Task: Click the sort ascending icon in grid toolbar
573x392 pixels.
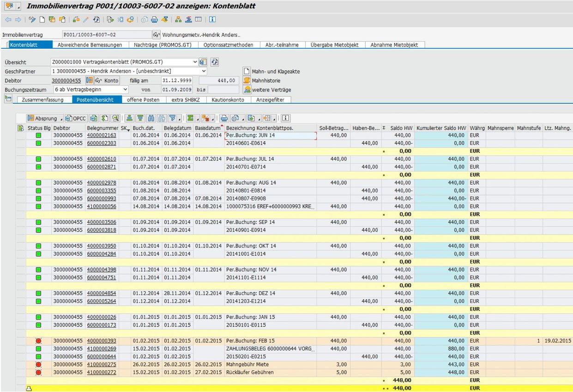Action: pos(130,118)
